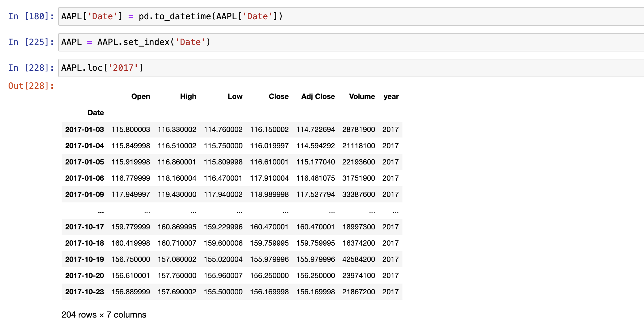
Task: Click Open value 115.800003
Action: pos(131,130)
